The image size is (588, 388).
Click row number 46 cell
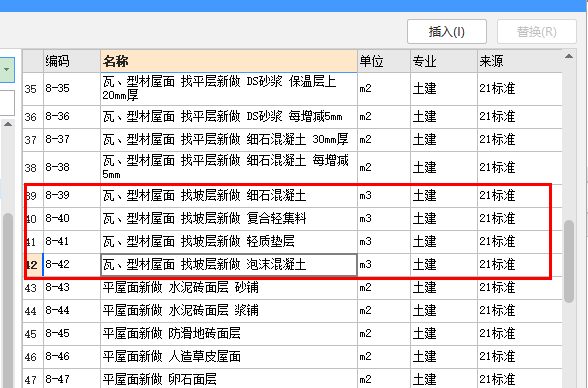[x=33, y=357]
